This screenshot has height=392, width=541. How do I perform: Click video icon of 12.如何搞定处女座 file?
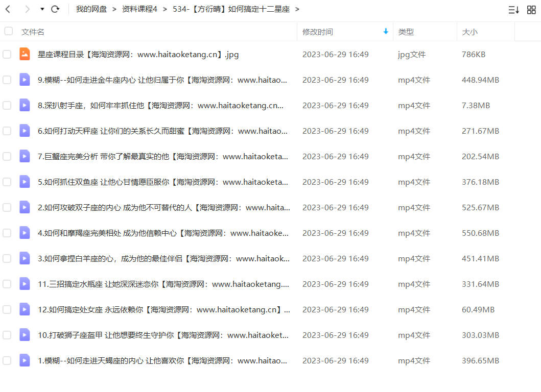click(x=25, y=309)
